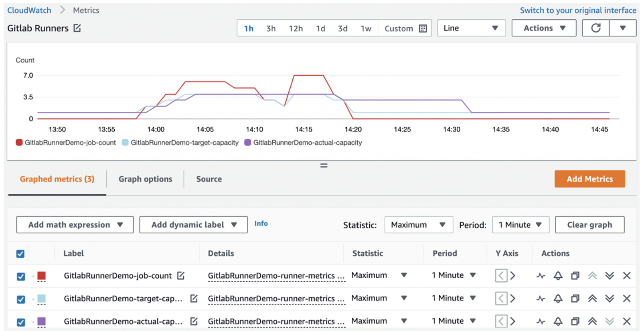Move actual-cap row up
Viewport: 644px width, 331px height.
[592, 321]
